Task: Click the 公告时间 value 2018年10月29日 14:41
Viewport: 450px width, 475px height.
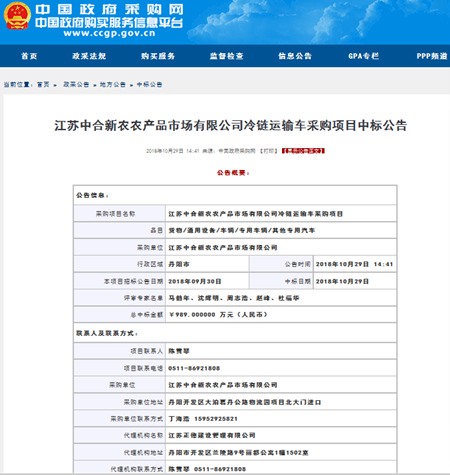Action: click(x=354, y=264)
